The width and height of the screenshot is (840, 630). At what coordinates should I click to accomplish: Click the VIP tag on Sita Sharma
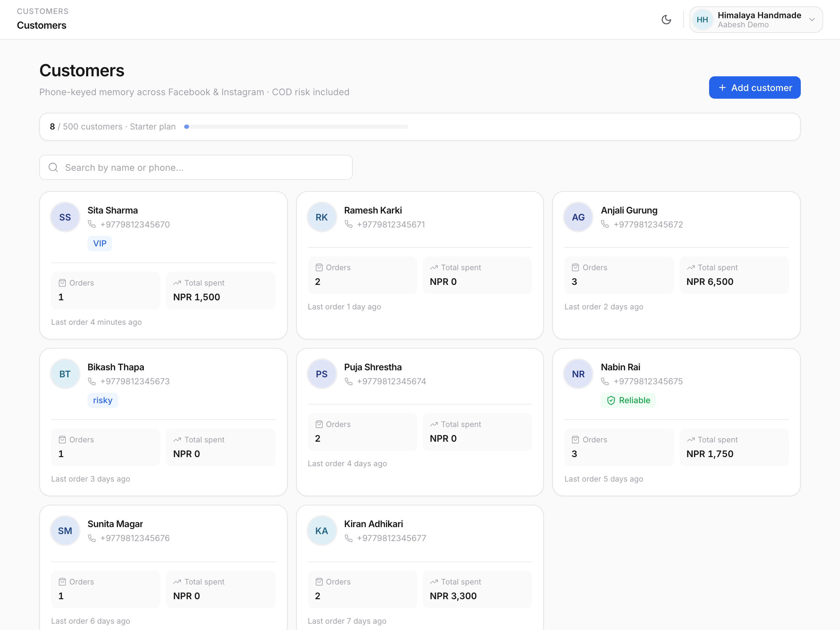100,243
